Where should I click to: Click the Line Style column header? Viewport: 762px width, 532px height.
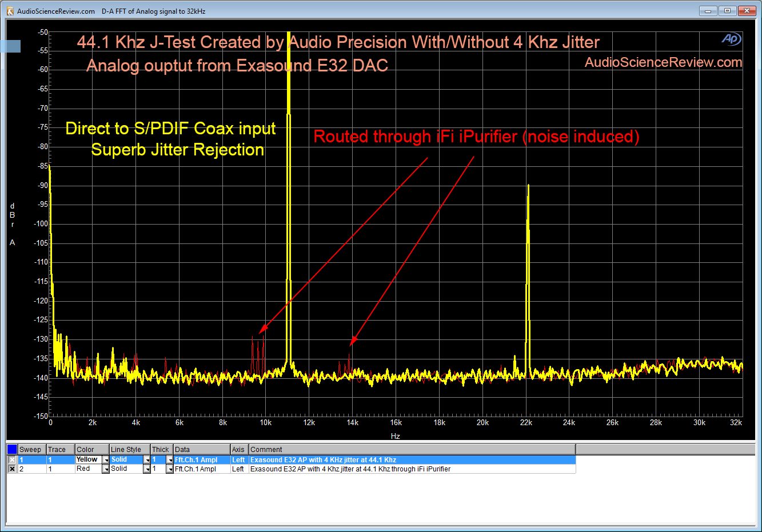130,449
